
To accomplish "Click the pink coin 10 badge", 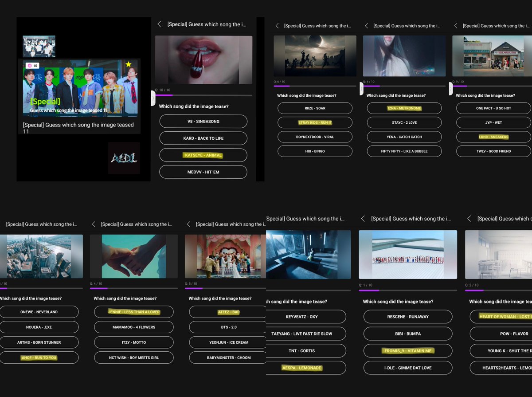I will tap(33, 66).
